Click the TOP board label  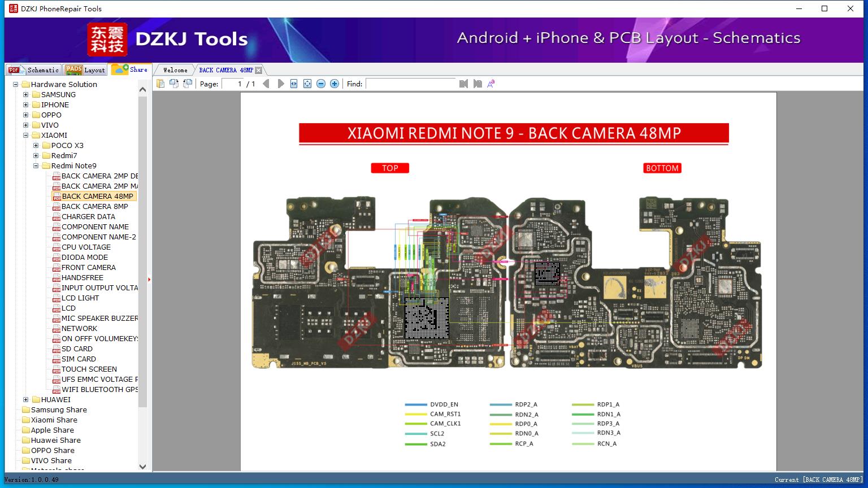pos(390,168)
